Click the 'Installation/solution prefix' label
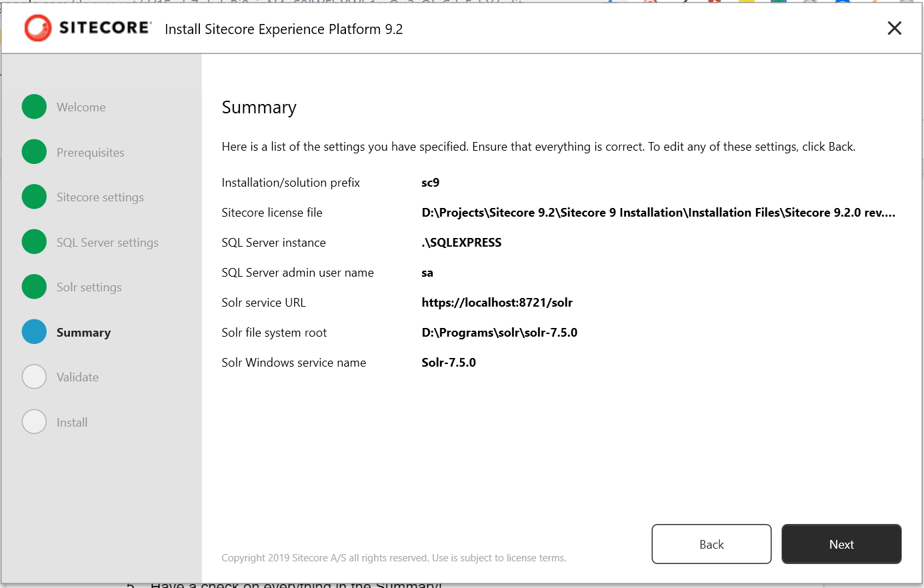This screenshot has height=588, width=924. click(x=291, y=183)
